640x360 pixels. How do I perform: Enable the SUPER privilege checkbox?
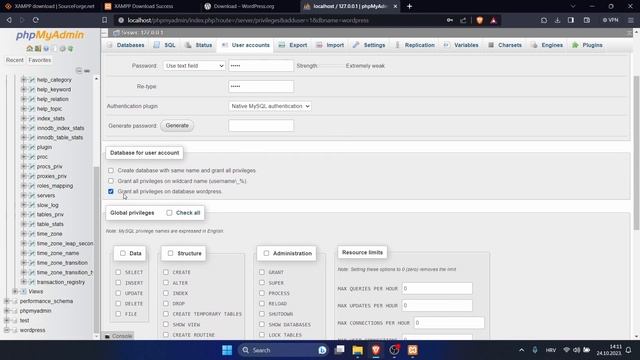tap(262, 282)
